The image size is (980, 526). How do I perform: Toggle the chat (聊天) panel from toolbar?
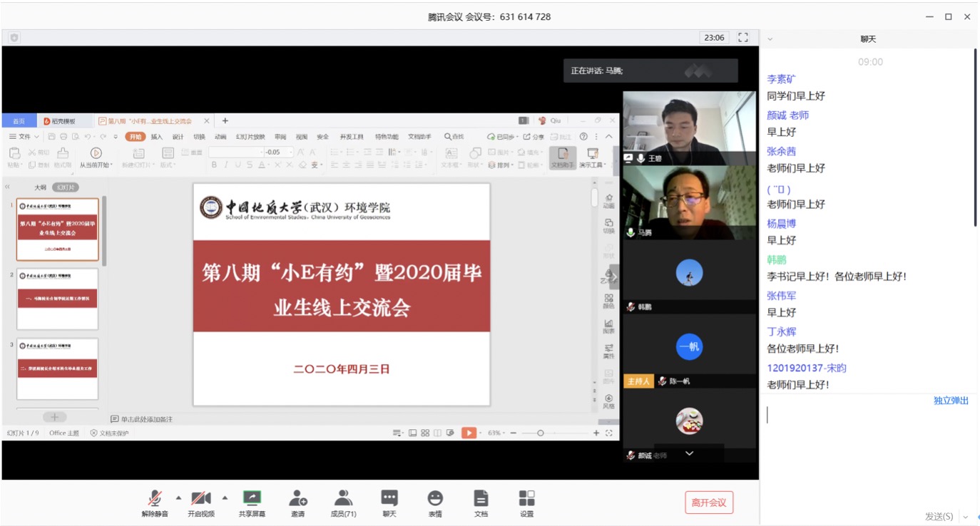tap(389, 502)
